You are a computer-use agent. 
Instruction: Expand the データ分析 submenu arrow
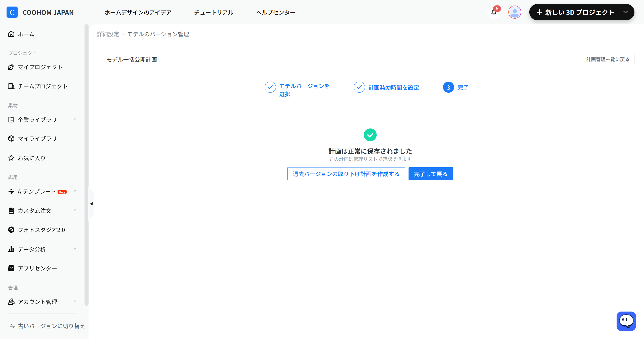pyautogui.click(x=75, y=249)
